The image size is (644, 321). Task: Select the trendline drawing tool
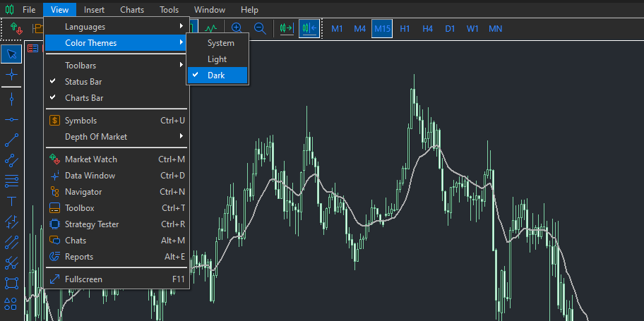[x=11, y=140]
